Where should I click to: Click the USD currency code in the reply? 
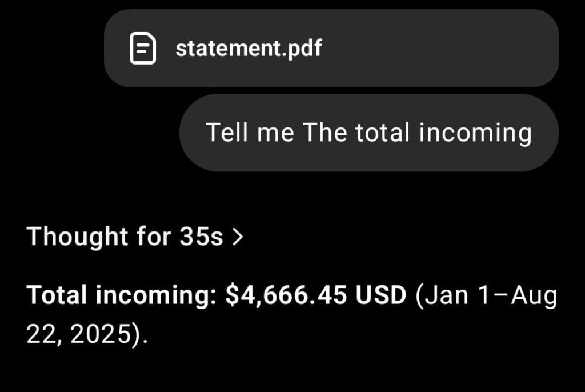(381, 295)
